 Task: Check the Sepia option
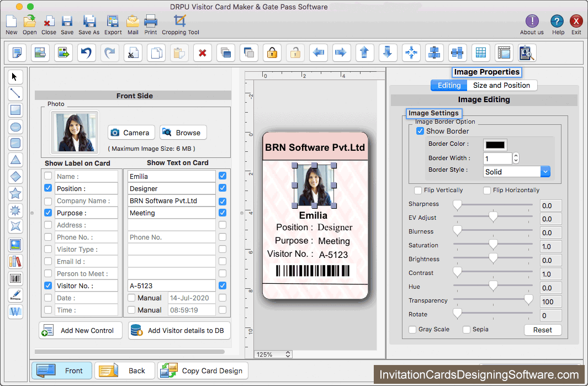pyautogui.click(x=467, y=329)
